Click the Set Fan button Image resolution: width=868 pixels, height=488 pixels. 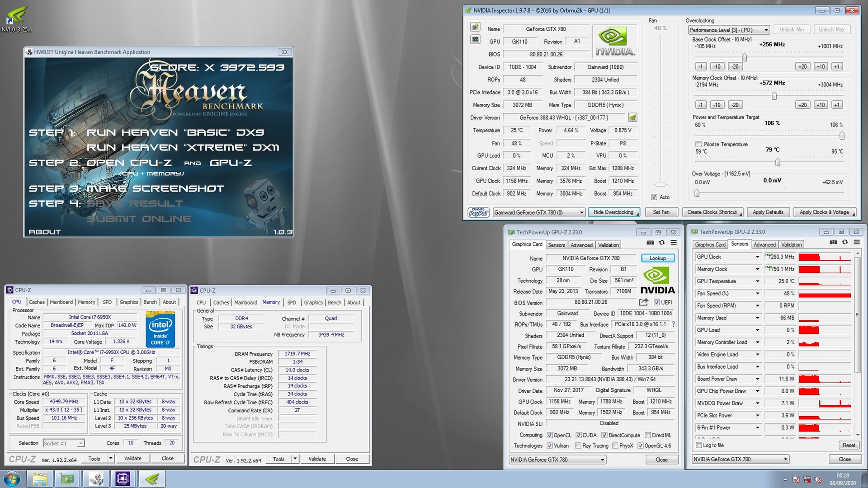click(x=661, y=212)
